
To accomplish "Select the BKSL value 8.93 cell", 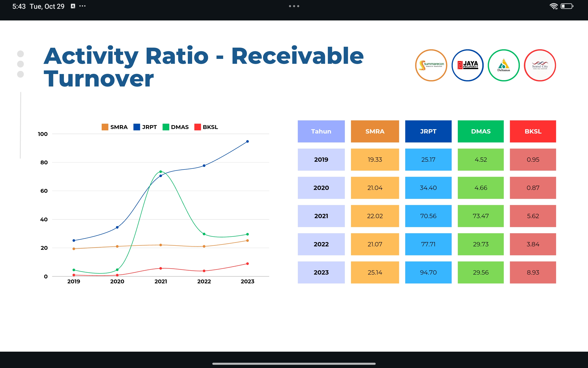I will [x=533, y=273].
